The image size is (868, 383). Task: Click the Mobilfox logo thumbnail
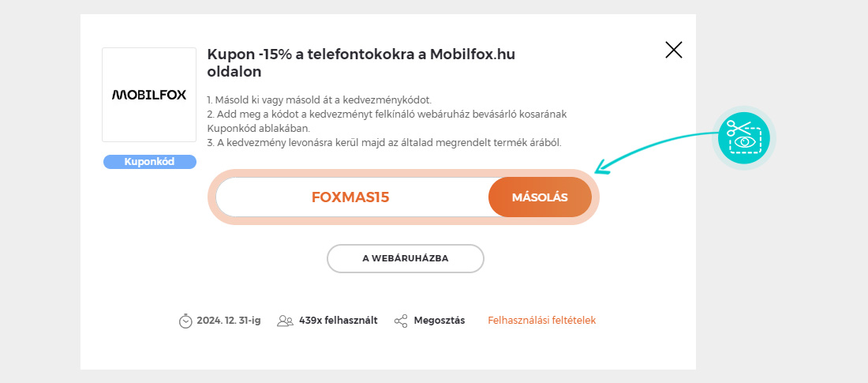coord(149,95)
